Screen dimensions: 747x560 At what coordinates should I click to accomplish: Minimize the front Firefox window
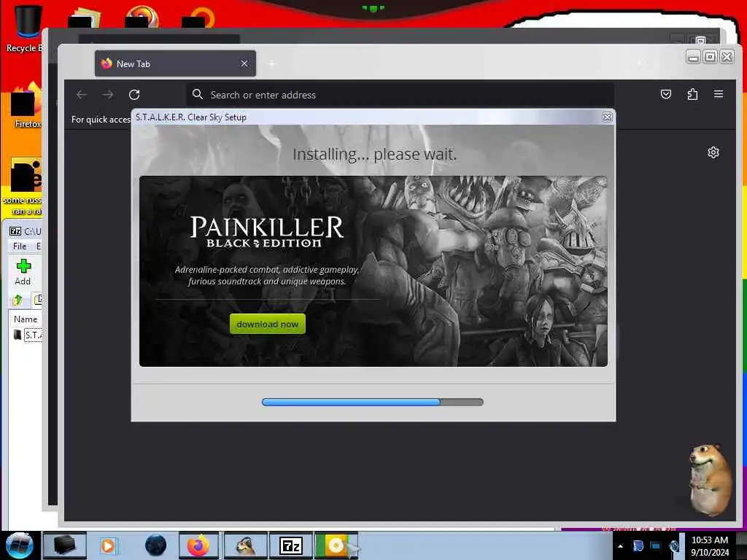pyautogui.click(x=694, y=58)
